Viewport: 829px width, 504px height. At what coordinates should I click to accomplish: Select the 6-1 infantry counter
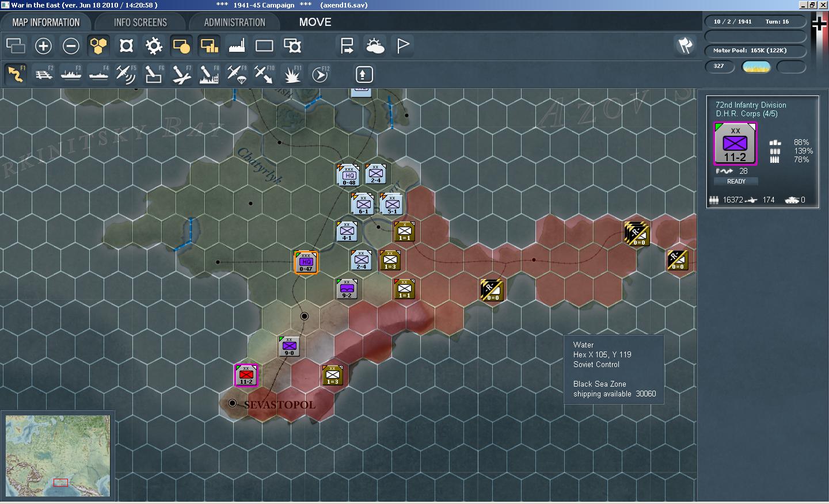click(x=363, y=204)
